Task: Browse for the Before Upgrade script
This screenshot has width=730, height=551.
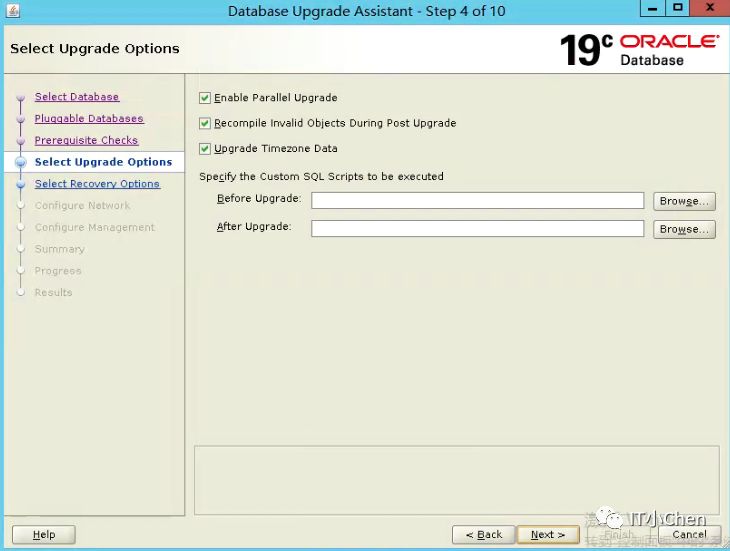Action: point(684,201)
